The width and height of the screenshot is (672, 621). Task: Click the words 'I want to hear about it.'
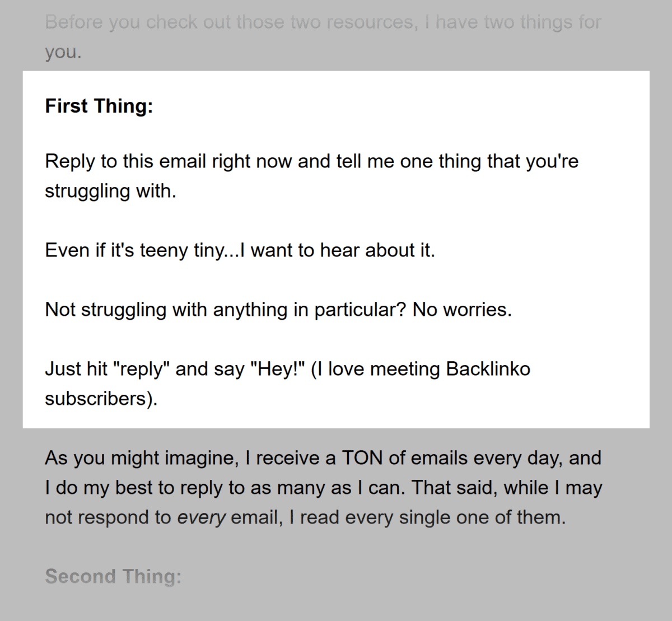pos(337,250)
